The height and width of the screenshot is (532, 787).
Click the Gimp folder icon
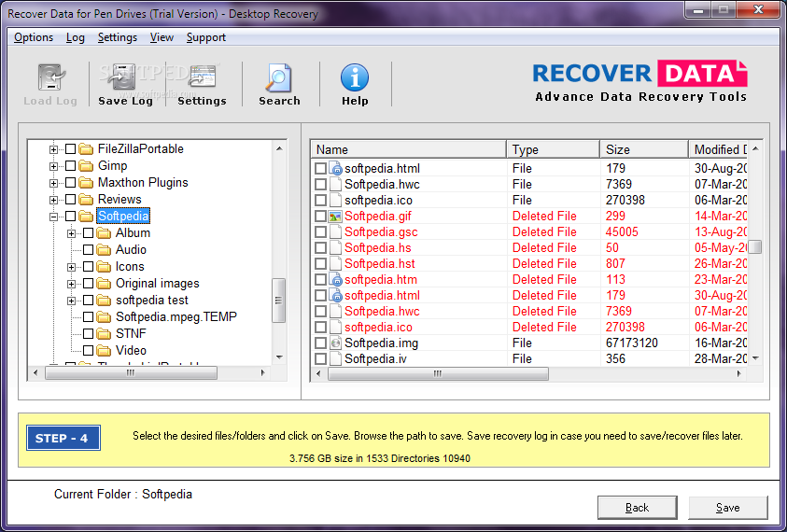pyautogui.click(x=86, y=165)
